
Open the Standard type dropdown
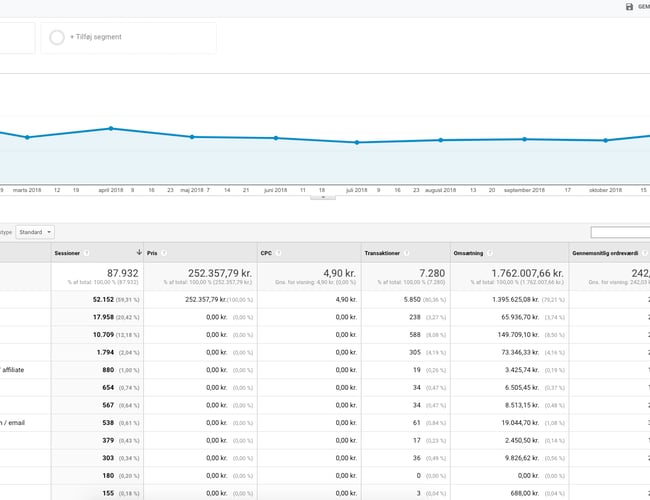(x=35, y=232)
